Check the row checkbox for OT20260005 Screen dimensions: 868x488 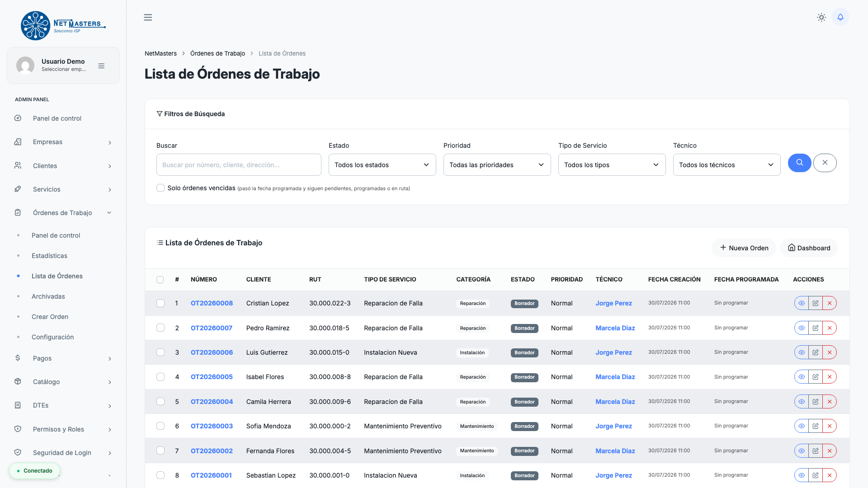(x=160, y=377)
